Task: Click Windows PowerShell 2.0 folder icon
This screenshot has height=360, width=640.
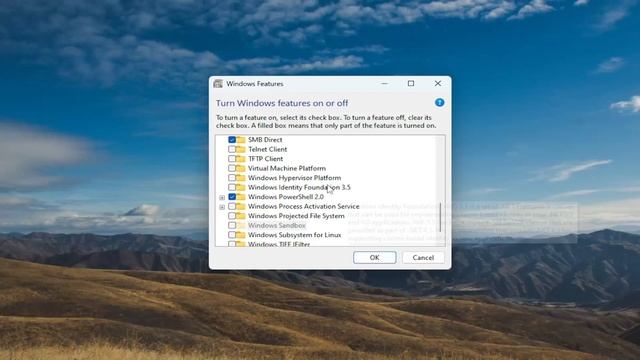Action: click(x=241, y=197)
